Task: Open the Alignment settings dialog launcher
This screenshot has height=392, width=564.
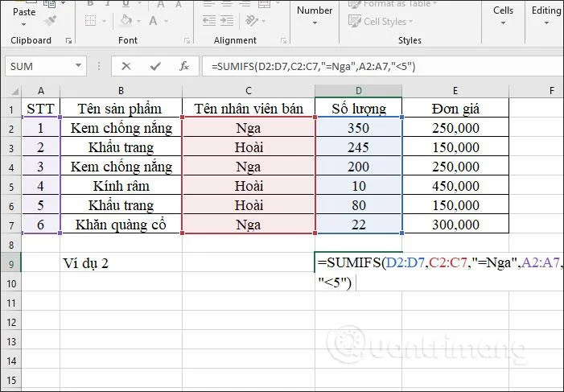Action: coord(284,41)
